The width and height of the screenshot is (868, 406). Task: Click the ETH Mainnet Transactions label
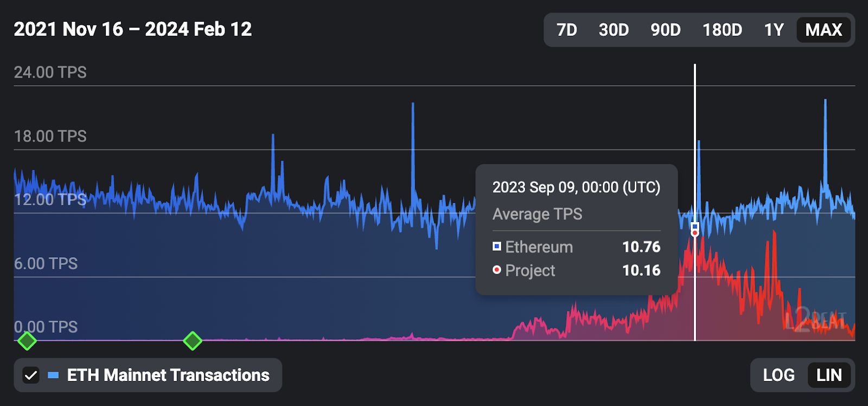point(168,375)
